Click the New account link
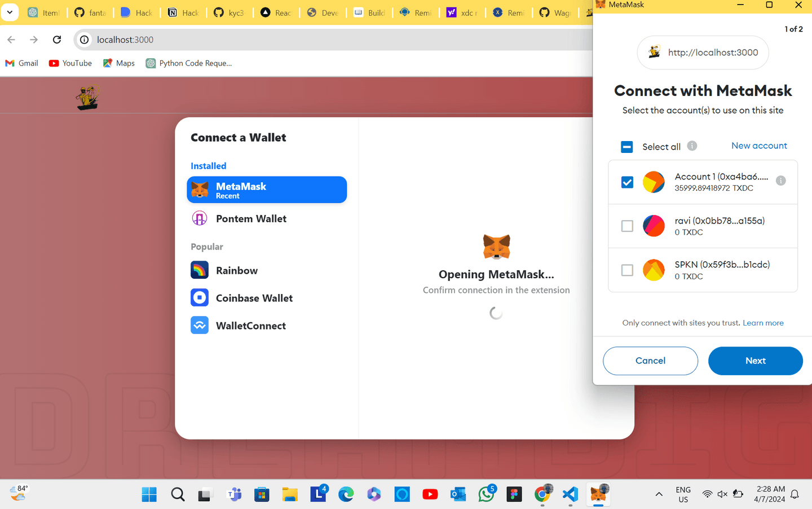The width and height of the screenshot is (812, 509). coord(759,146)
